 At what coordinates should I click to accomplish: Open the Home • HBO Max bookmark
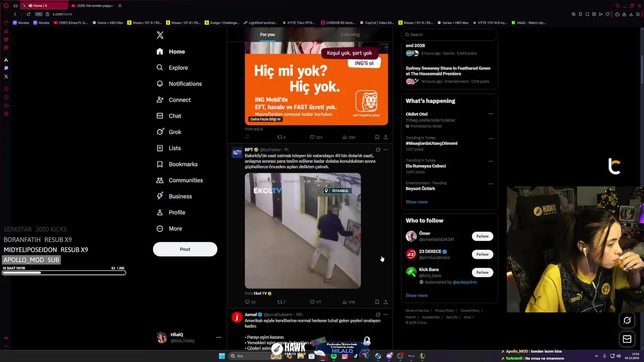(x=108, y=23)
